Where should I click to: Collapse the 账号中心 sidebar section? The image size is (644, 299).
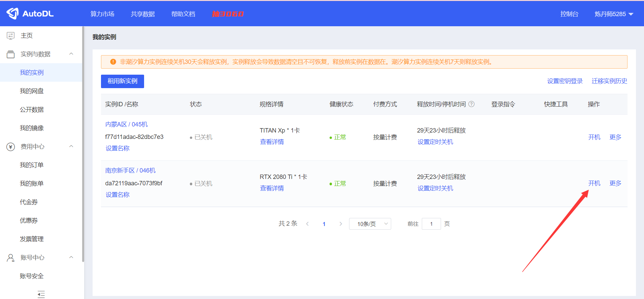pos(71,258)
